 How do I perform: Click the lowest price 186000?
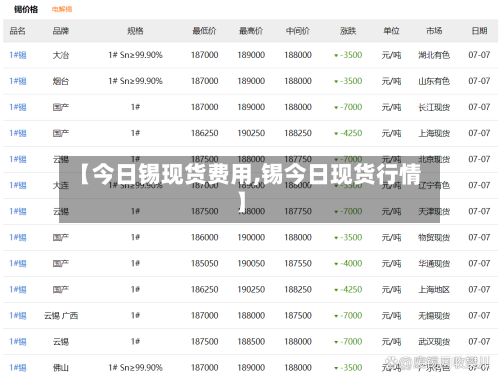pyautogui.click(x=204, y=237)
